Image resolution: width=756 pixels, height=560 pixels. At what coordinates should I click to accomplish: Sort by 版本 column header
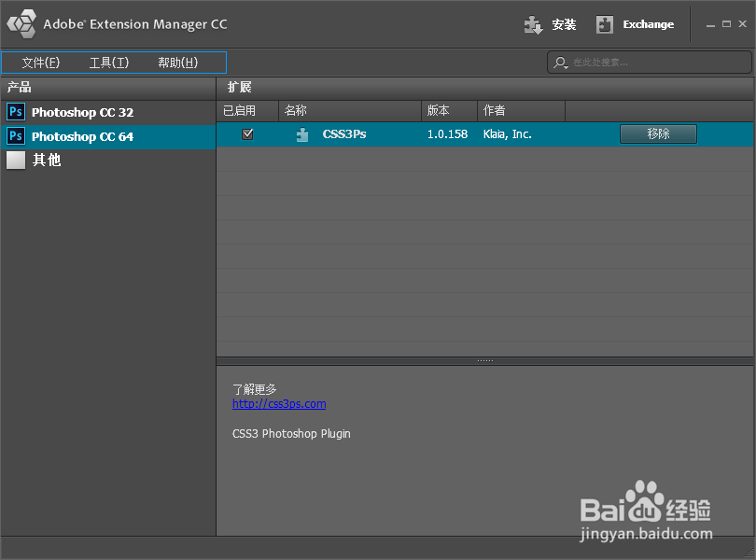tap(449, 111)
